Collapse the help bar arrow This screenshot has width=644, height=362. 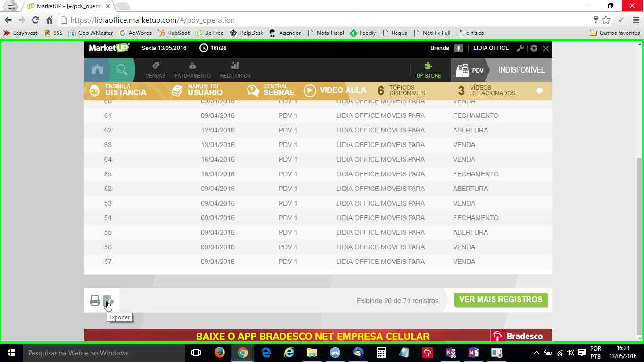click(539, 90)
